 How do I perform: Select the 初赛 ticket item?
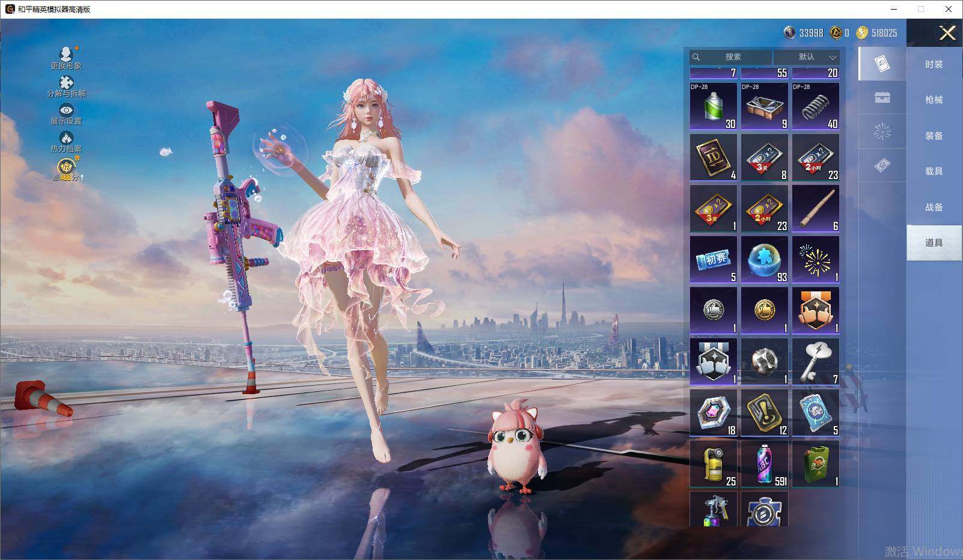[714, 260]
